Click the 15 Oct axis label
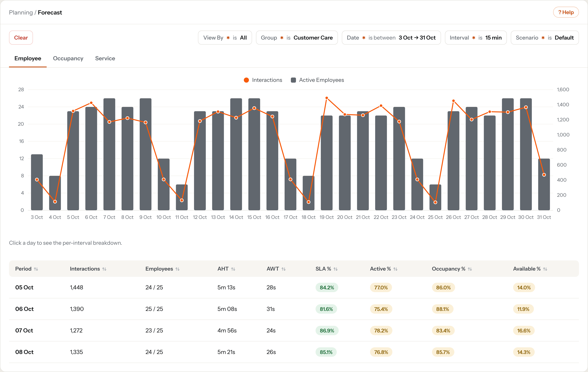Viewport: 588px width, 372px height. [x=254, y=217]
